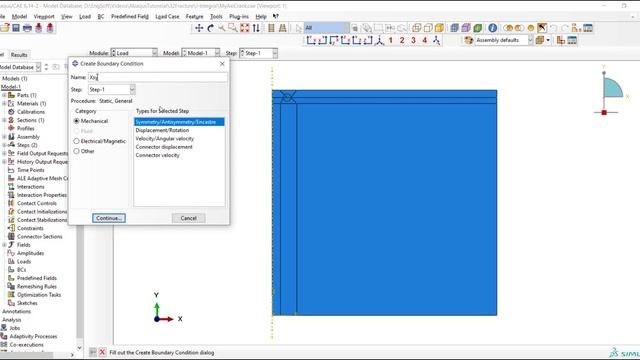Apply custom view number 4
Viewport: 640px width, 360px height.
tap(424, 40)
